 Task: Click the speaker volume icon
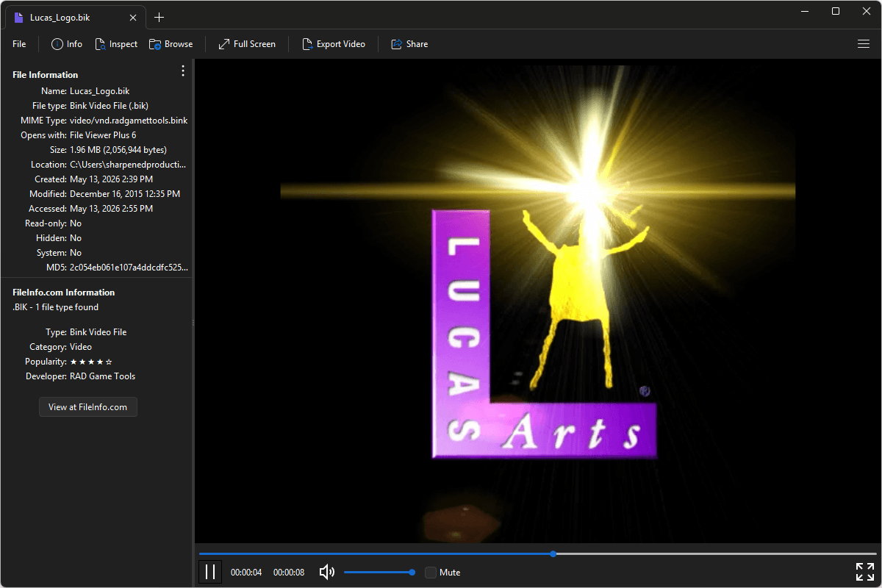click(x=327, y=572)
